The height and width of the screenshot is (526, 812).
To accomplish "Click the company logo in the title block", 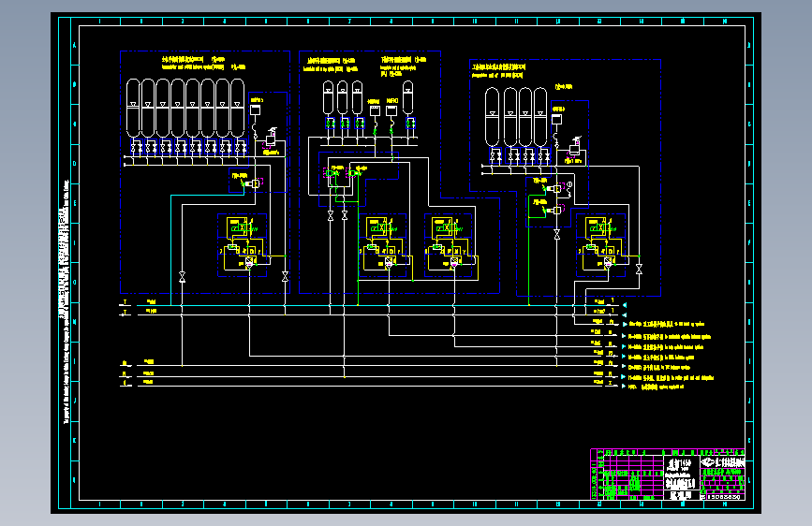I will click(x=722, y=461).
